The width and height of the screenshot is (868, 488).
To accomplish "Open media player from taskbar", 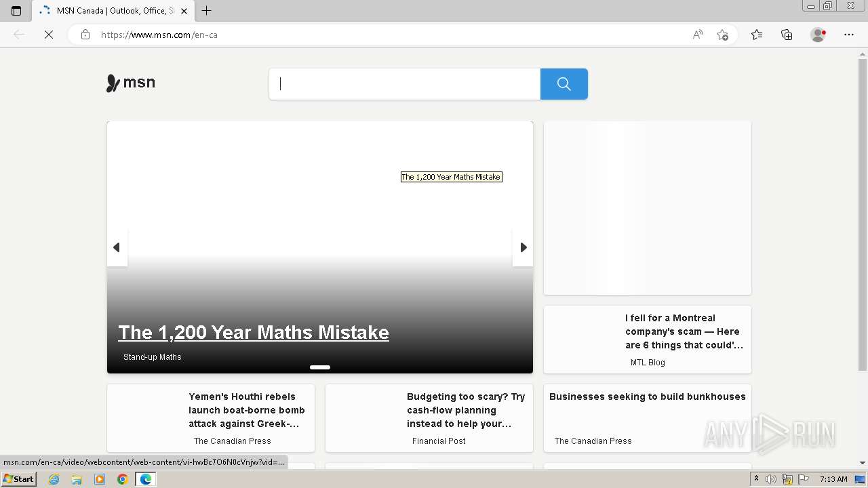I will (100, 479).
